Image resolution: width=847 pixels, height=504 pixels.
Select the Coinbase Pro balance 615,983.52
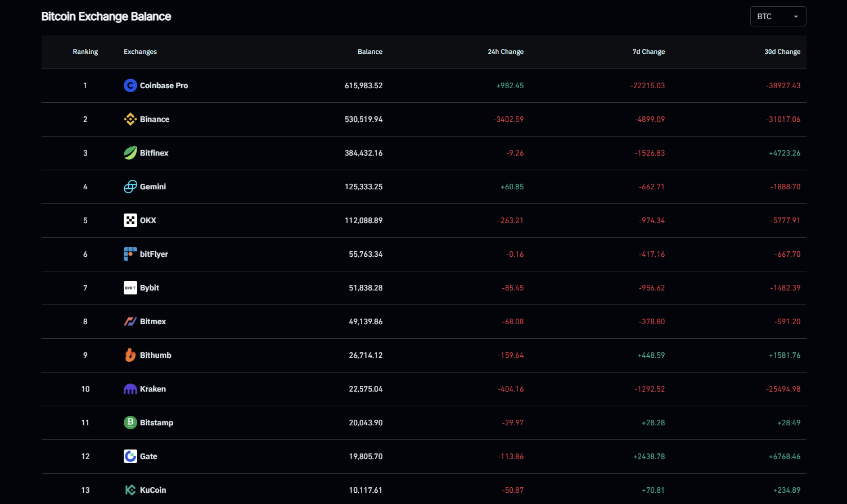(x=363, y=85)
